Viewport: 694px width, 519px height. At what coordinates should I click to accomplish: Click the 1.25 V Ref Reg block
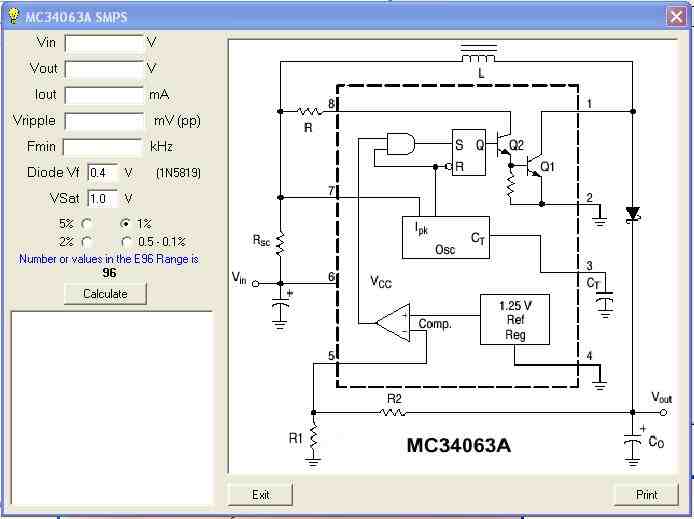[515, 319]
